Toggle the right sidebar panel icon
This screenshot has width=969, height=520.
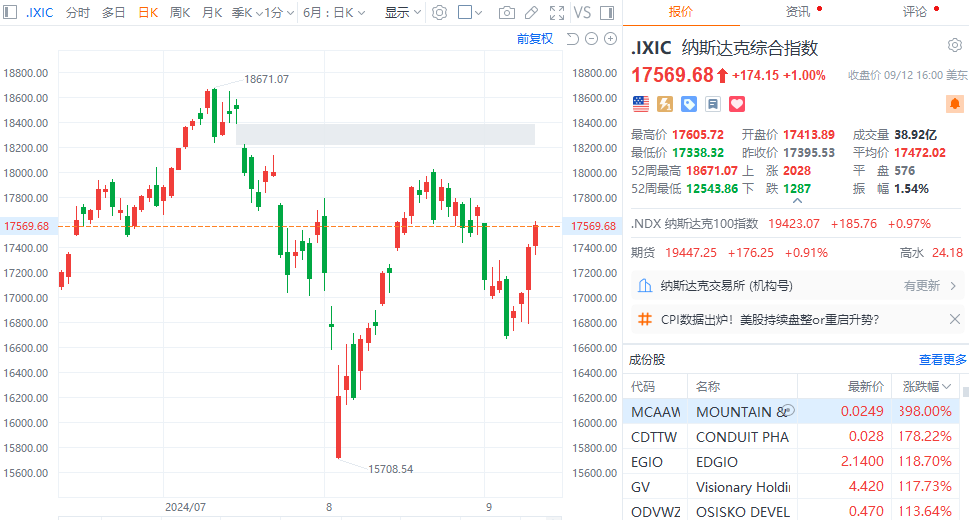click(607, 12)
